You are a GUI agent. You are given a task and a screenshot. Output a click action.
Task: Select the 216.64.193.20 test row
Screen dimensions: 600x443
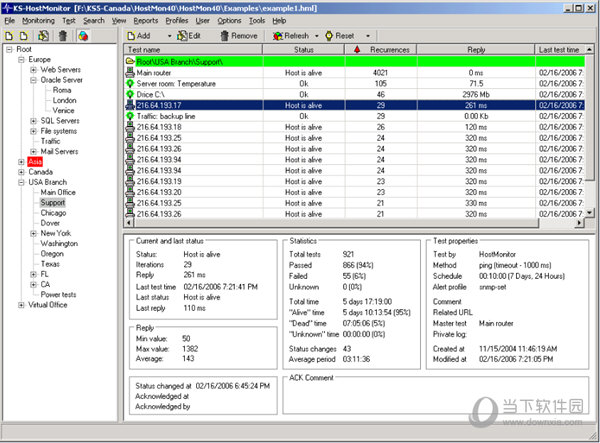coord(354,192)
